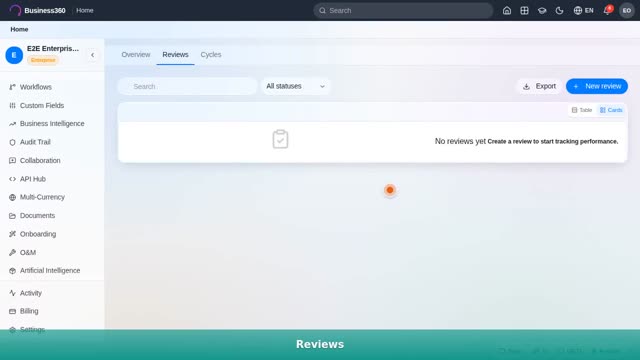Switch to the Overview tab
640x360 pixels.
[136, 55]
